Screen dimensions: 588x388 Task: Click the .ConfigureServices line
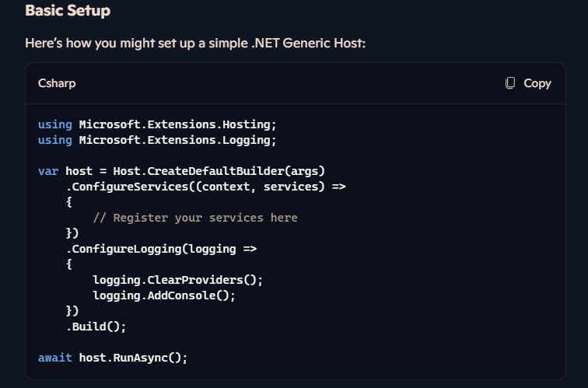206,187
